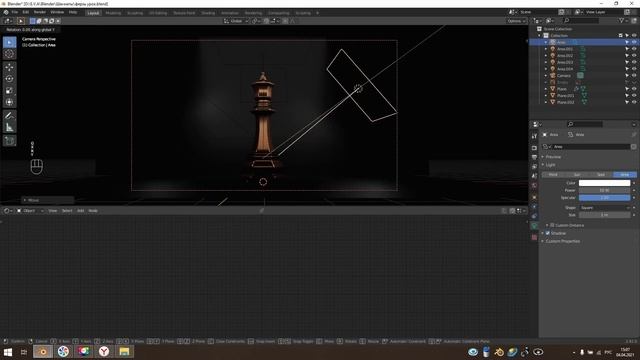The image size is (640, 360).
Task: Open the Edit menu
Action: coord(26,12)
